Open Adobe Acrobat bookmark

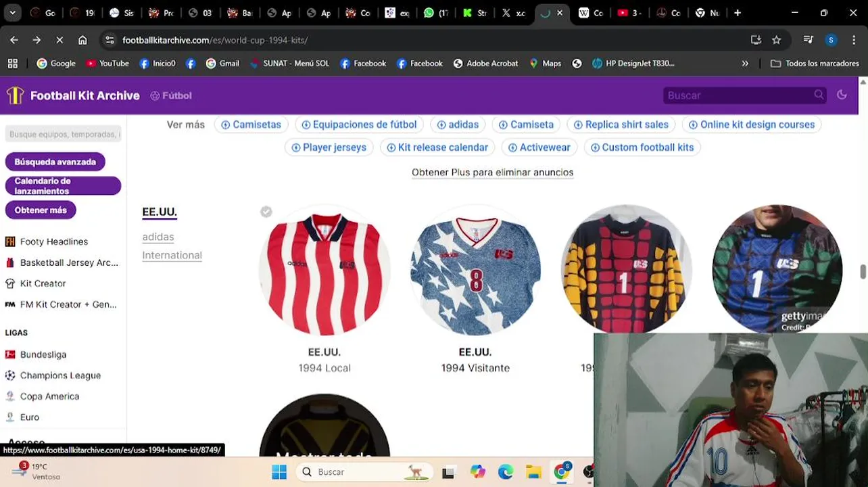pyautogui.click(x=485, y=63)
